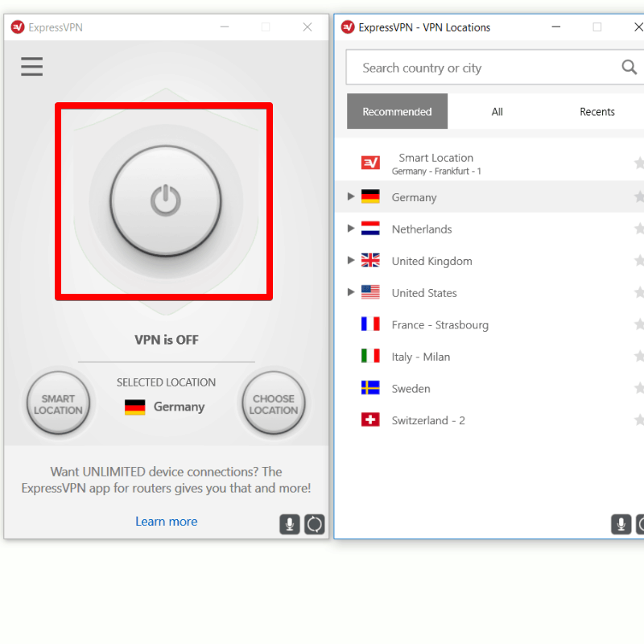Favorite France - Strasbourg with its star
Screen dimensions: 644x644
(639, 324)
